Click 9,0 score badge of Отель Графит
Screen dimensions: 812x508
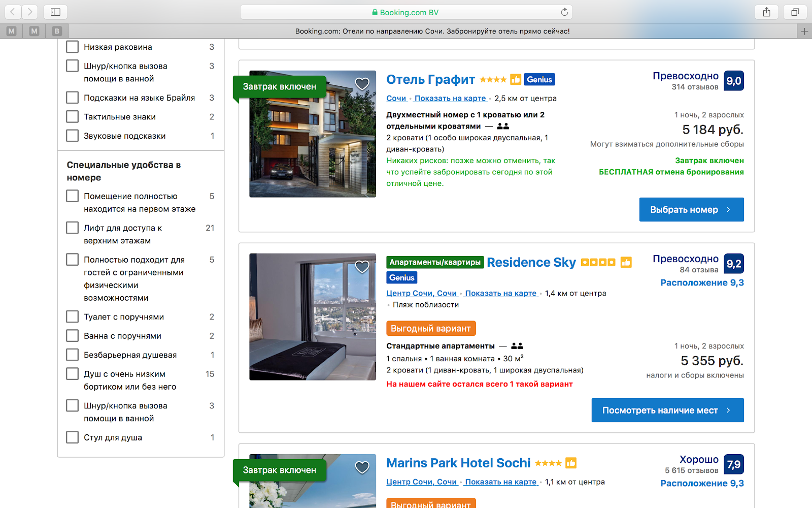point(734,81)
